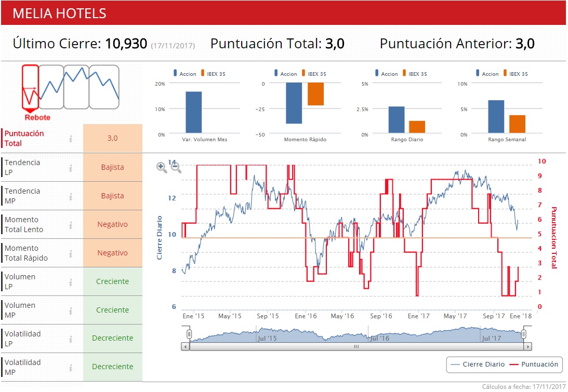The height and width of the screenshot is (392, 568).
Task: Toggle Accion legend in Rango Semanal chart
Action: pyautogui.click(x=487, y=74)
